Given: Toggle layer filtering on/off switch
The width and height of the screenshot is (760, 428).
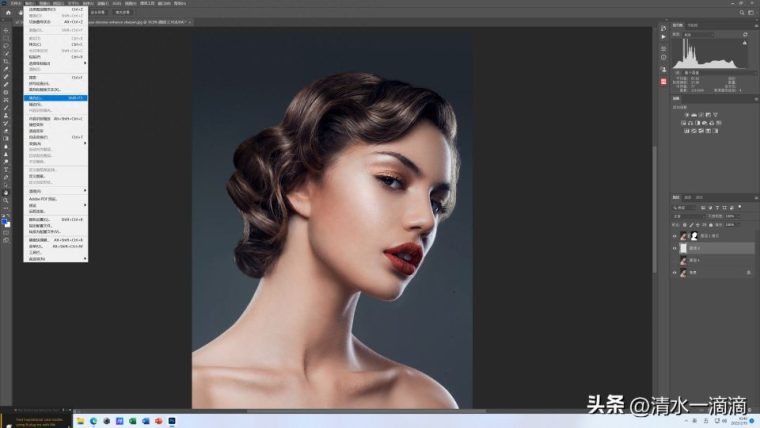Looking at the screenshot, I should (740, 206).
